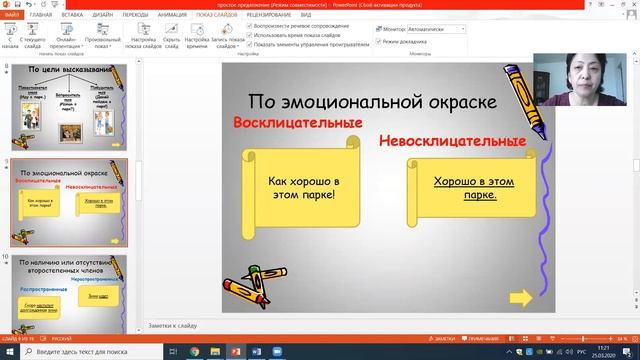Select slide 10 thumbnail 'По наличию или отсутствию'
The image size is (640, 360).
[69, 294]
